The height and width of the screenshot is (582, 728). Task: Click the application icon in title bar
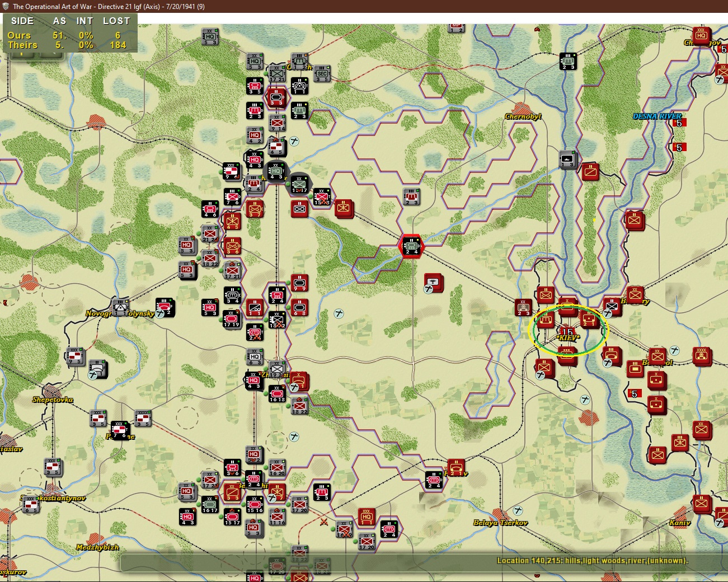(x=6, y=6)
